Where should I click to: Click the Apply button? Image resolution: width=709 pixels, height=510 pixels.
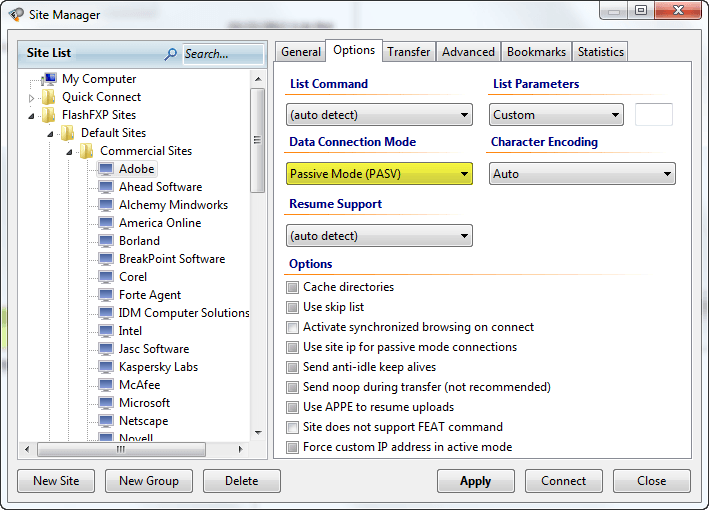tap(476, 481)
